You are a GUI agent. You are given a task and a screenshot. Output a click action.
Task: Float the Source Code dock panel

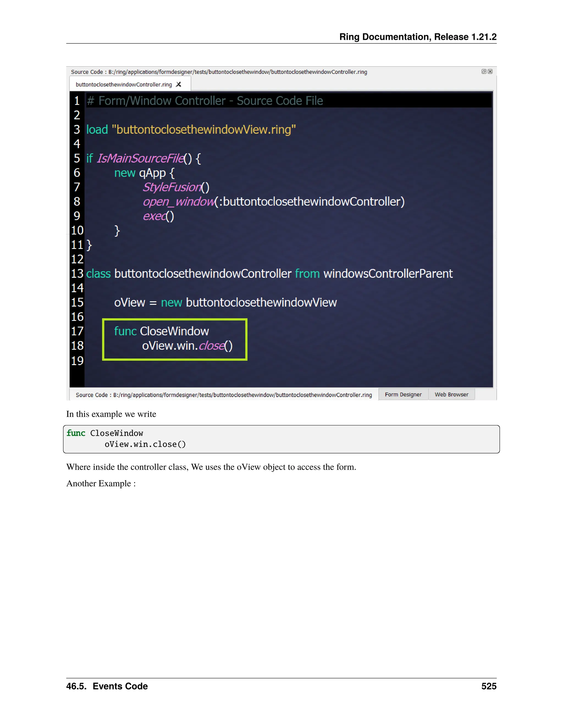[484, 71]
